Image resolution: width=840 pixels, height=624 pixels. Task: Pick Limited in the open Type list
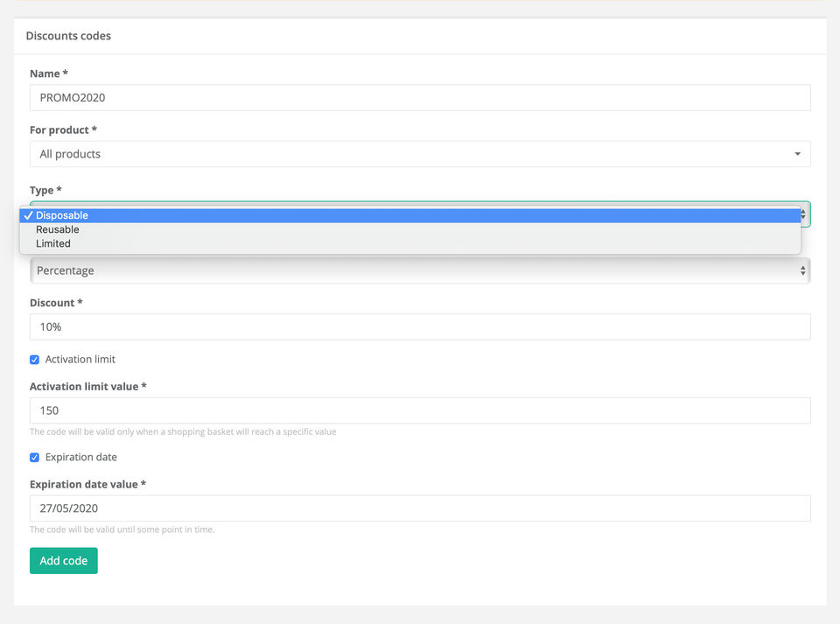coord(53,243)
